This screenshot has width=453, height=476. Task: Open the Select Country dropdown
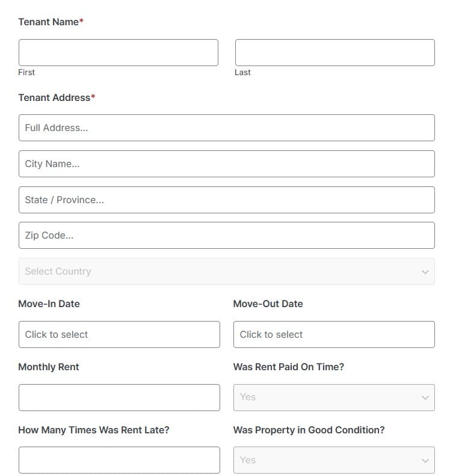point(227,272)
